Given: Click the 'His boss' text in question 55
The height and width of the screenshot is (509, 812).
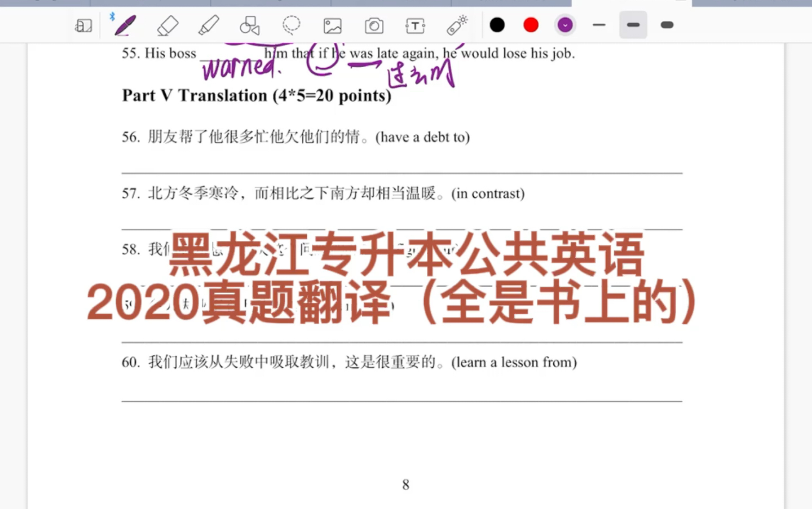Looking at the screenshot, I should pos(170,53).
